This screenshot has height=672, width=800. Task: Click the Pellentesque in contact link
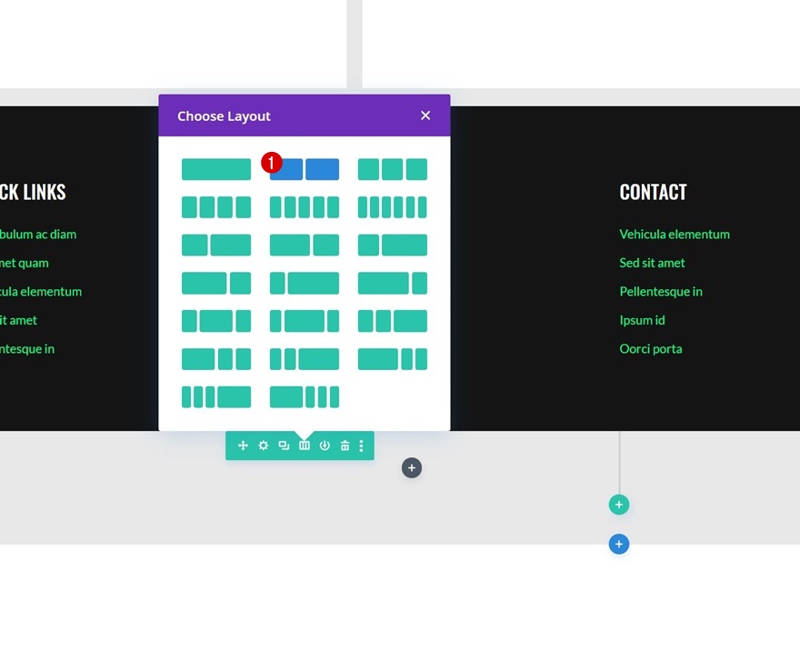661,291
